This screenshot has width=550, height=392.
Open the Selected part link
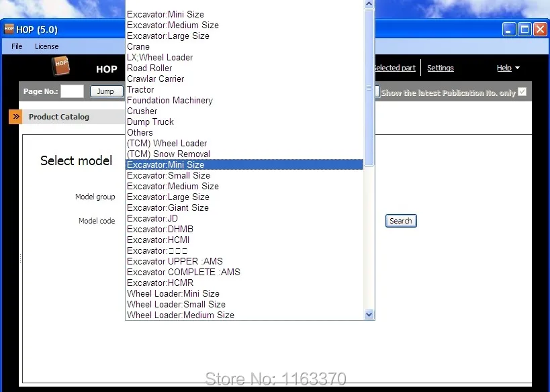(x=396, y=68)
